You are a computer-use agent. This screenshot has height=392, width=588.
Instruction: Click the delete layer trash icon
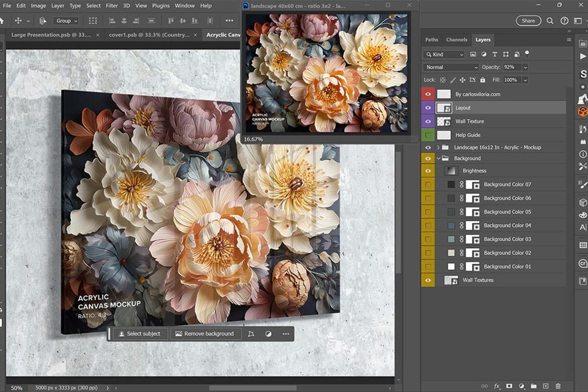(x=558, y=386)
